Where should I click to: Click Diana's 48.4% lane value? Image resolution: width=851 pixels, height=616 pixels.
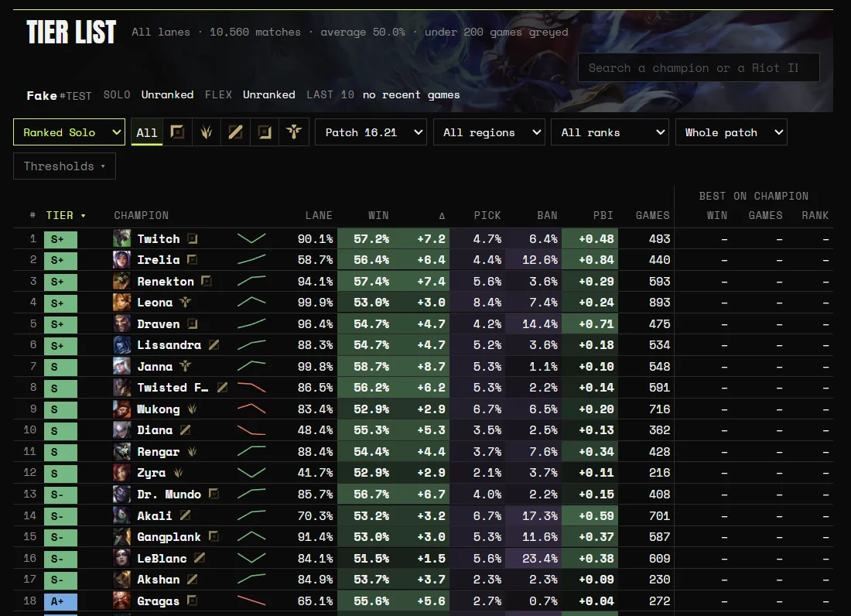[316, 429]
